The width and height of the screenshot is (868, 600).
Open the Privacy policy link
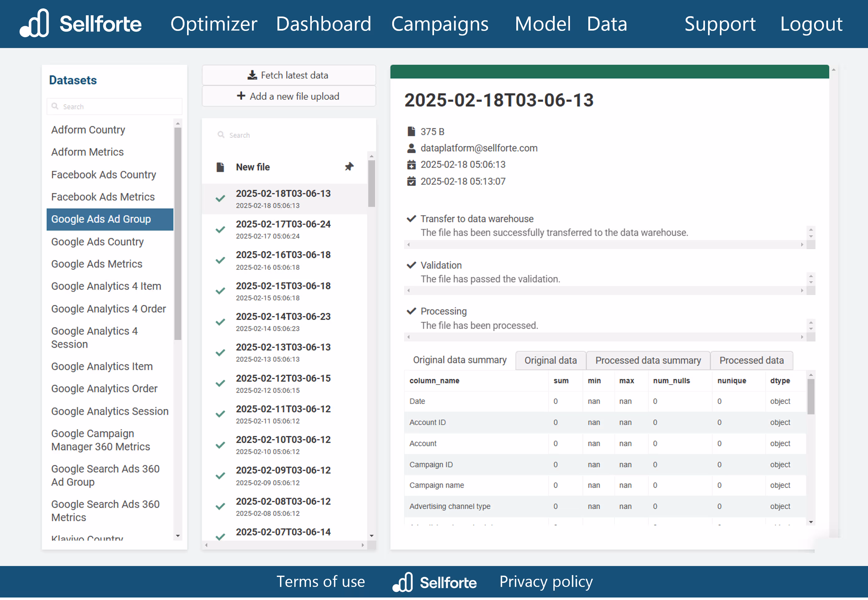pos(546,582)
